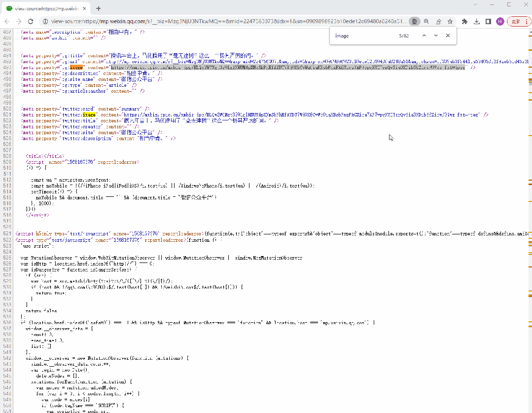Open Chrome menu from the red update pill
The image size is (532, 413).
[x=519, y=21]
